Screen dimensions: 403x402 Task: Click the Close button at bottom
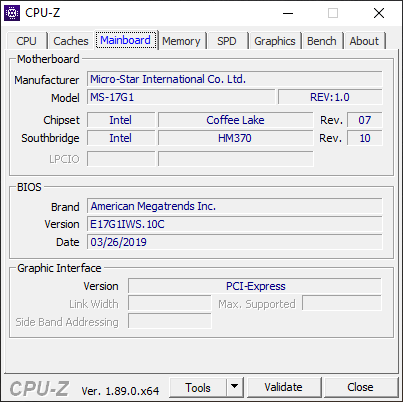pos(360,387)
